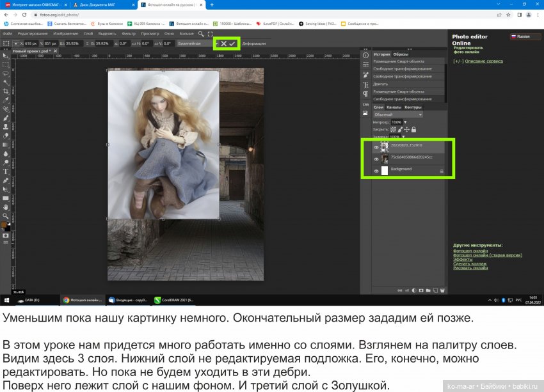Screen dimensions: 544x392
Task: Activate the Eraser tool
Action: [x=4, y=136]
